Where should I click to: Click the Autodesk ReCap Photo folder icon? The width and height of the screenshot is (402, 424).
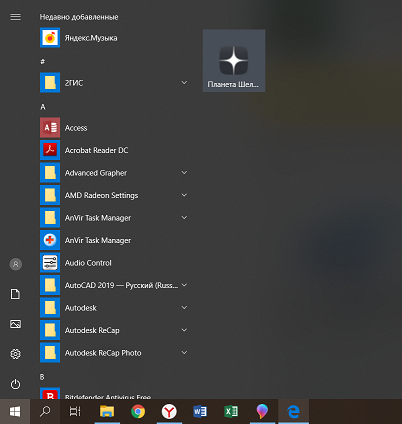point(50,353)
